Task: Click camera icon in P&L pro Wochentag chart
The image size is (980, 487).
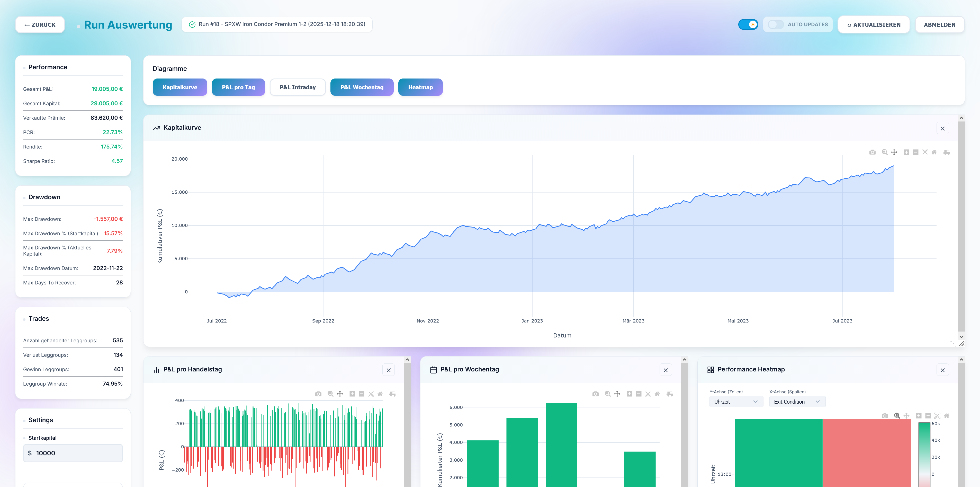Action: tap(595, 394)
